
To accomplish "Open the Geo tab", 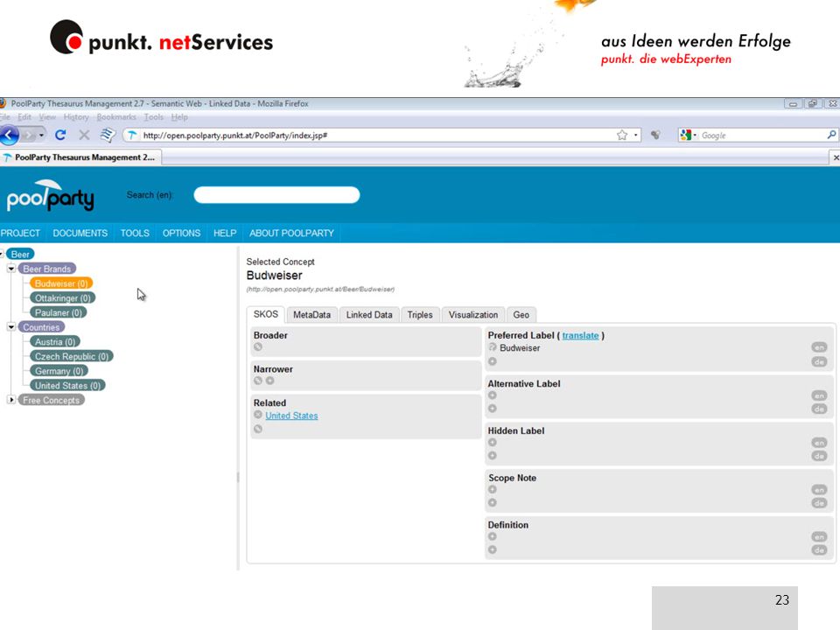I will 521,315.
